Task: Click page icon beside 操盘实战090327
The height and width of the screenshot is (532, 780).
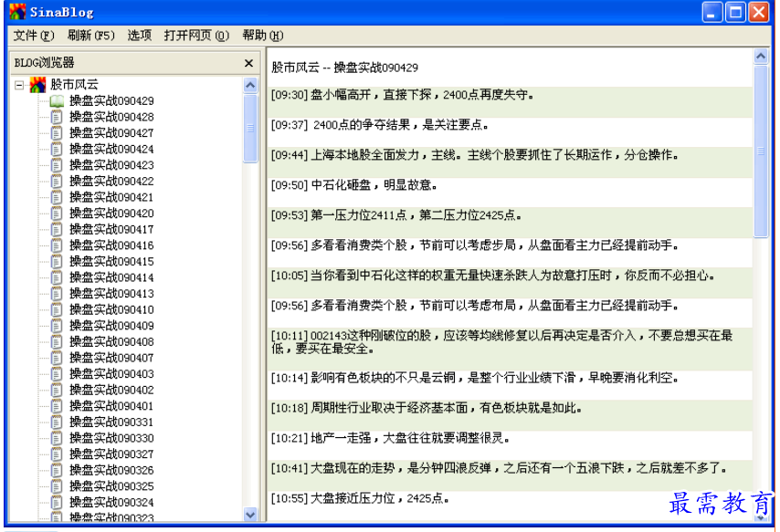Action: tap(57, 454)
